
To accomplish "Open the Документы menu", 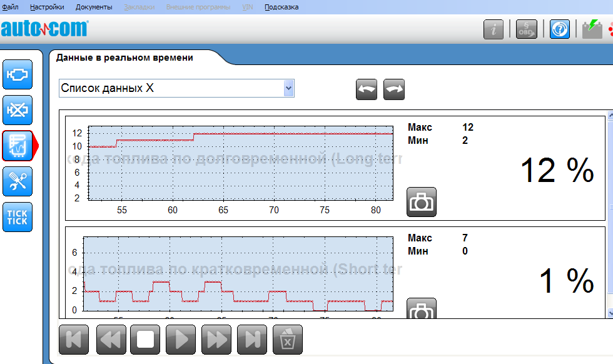I will point(94,7).
